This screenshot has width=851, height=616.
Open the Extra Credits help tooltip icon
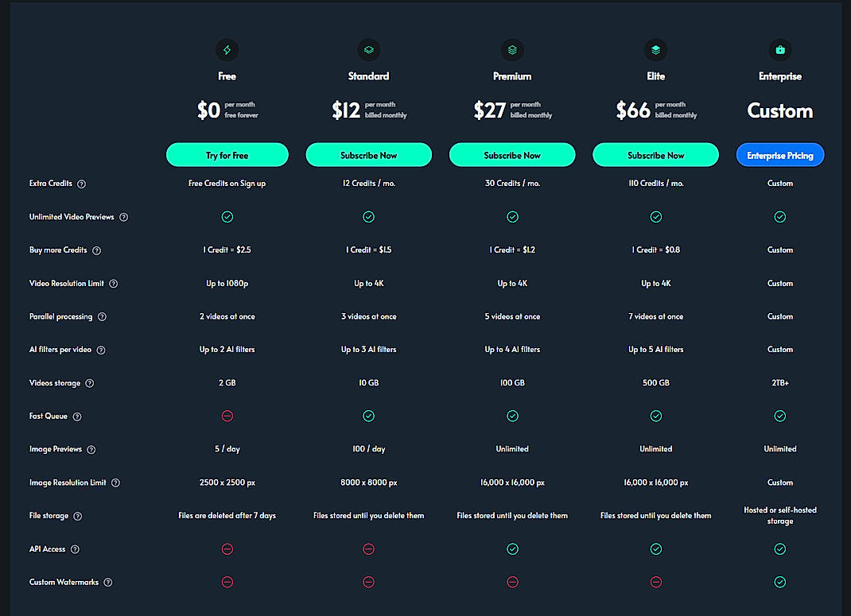(81, 184)
